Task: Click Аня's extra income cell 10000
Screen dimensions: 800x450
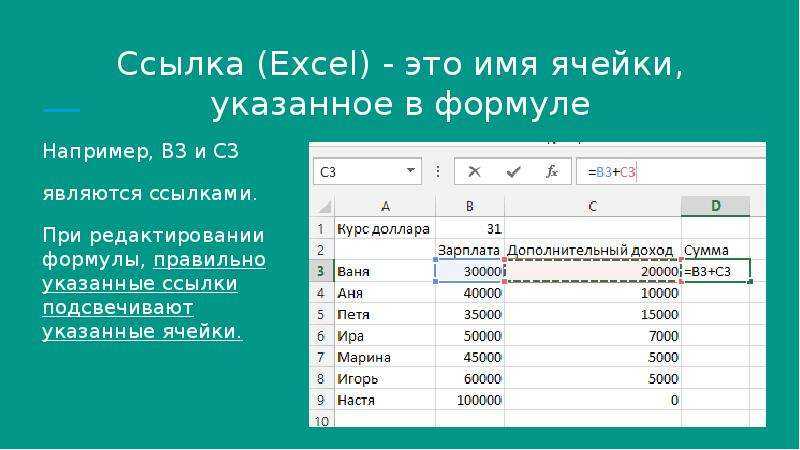Action: pos(592,293)
